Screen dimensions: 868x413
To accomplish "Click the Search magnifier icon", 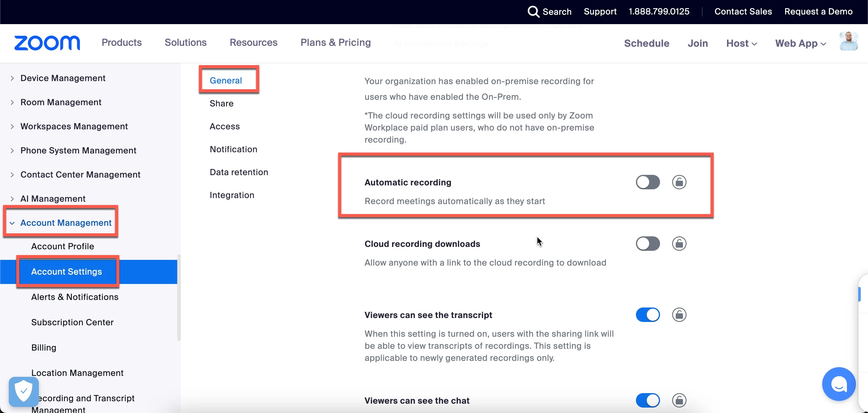I will pyautogui.click(x=533, y=11).
